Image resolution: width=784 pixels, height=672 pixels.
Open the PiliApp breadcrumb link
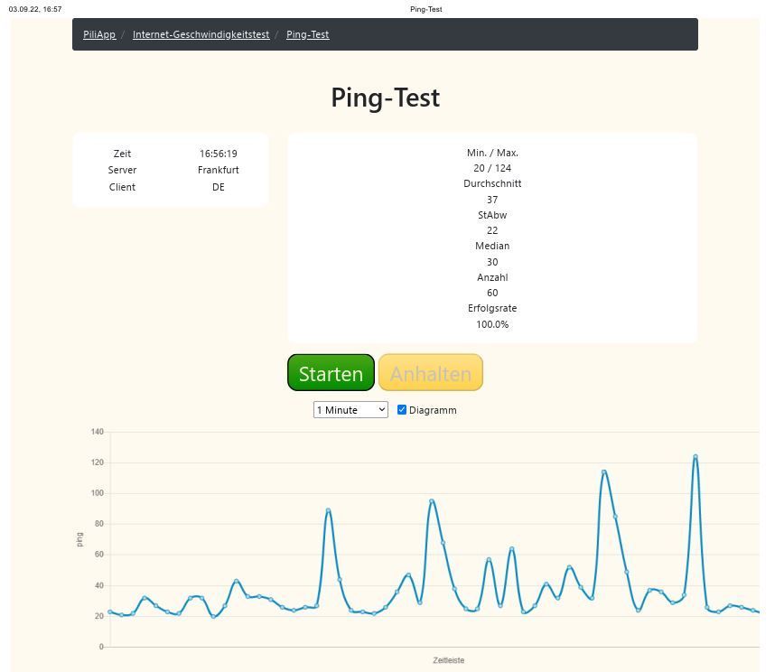pos(99,34)
